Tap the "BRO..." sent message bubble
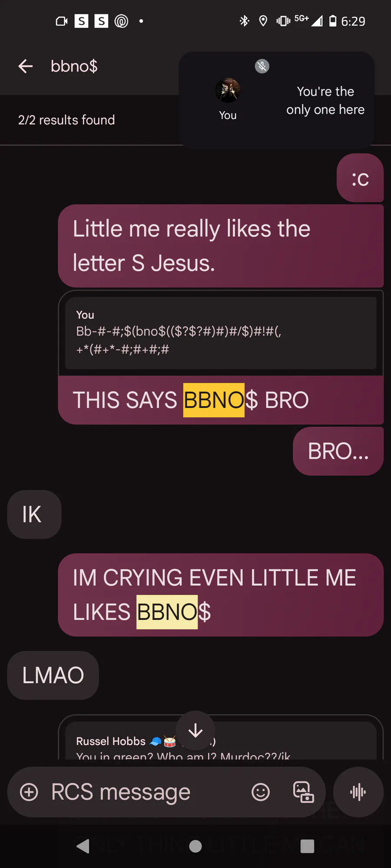The width and height of the screenshot is (391, 868). point(338,451)
